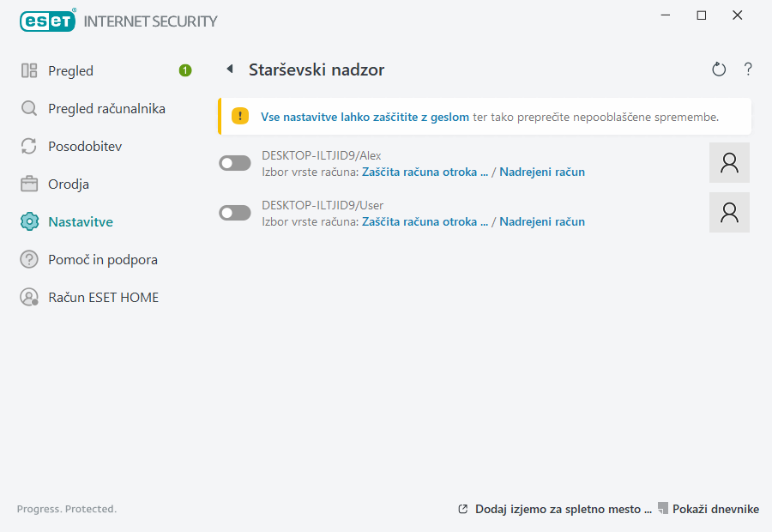Viewport: 772px width, 532px height.
Task: Click the person avatar for DESKTOP-ILTJID9/Alex
Action: (x=729, y=162)
